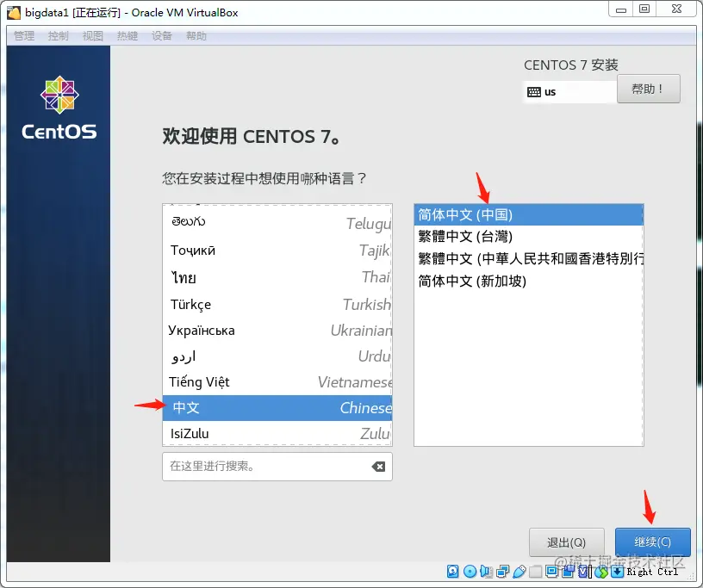The height and width of the screenshot is (588, 703).
Task: Click the 继续(C) button
Action: [x=652, y=542]
